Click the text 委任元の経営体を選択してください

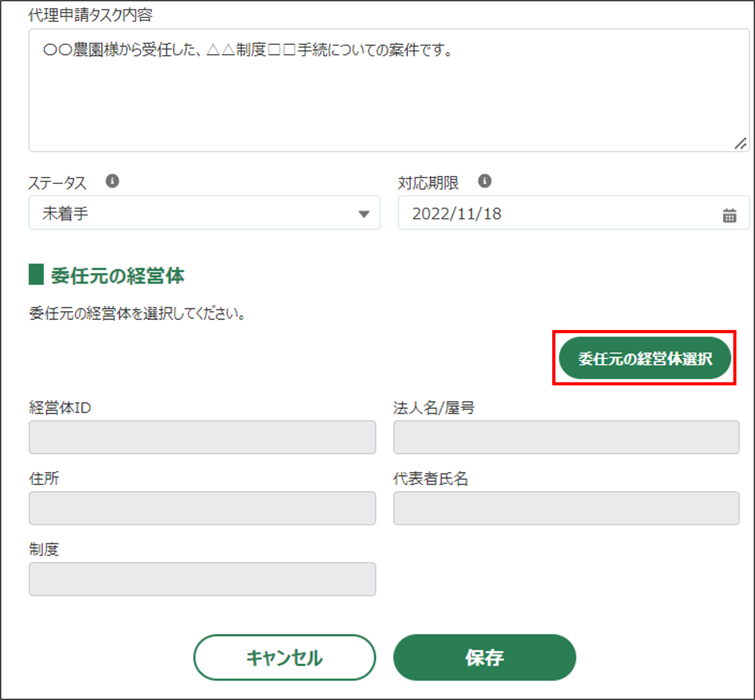point(137,313)
